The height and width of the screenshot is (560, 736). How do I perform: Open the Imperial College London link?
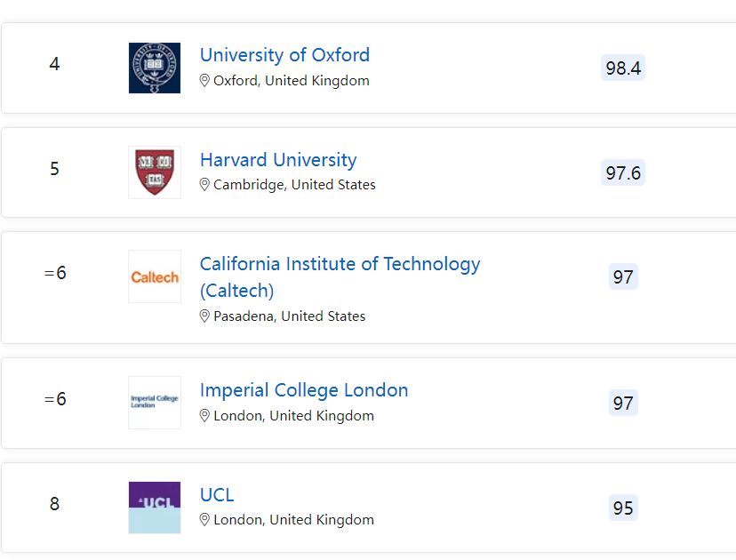click(x=304, y=390)
